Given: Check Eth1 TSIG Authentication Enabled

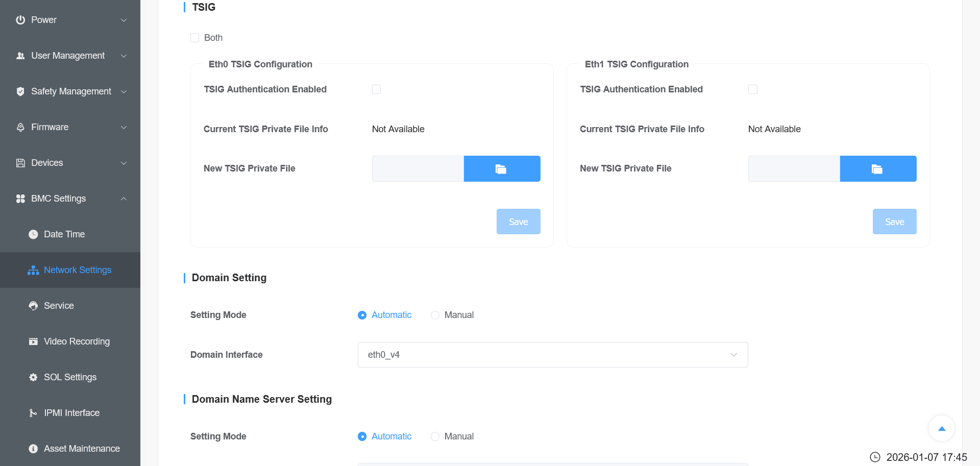Looking at the screenshot, I should tap(753, 89).
